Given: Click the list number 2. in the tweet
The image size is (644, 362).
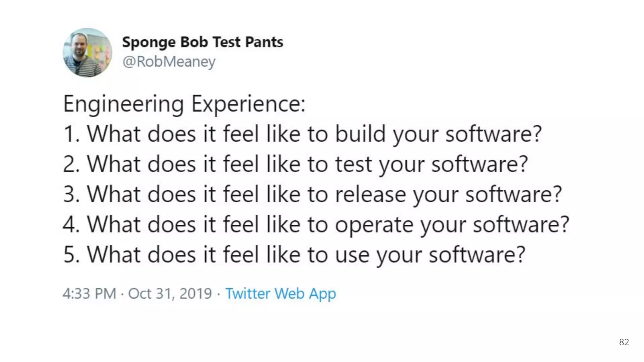Looking at the screenshot, I should (71, 164).
